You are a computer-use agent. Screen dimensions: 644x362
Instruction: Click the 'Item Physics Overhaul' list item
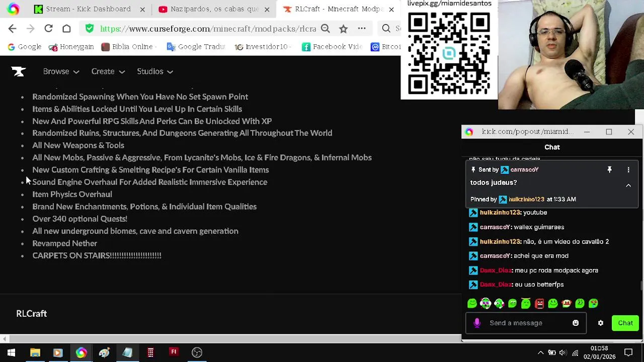pyautogui.click(x=72, y=194)
